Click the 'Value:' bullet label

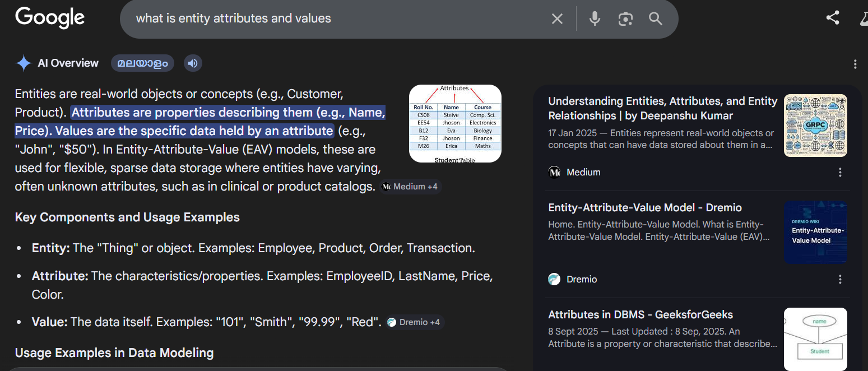(50, 322)
